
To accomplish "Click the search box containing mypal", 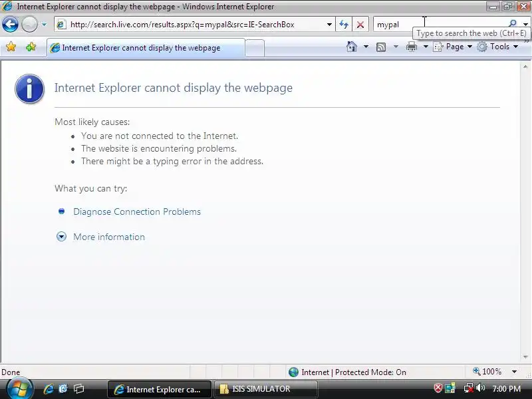I will [441, 25].
